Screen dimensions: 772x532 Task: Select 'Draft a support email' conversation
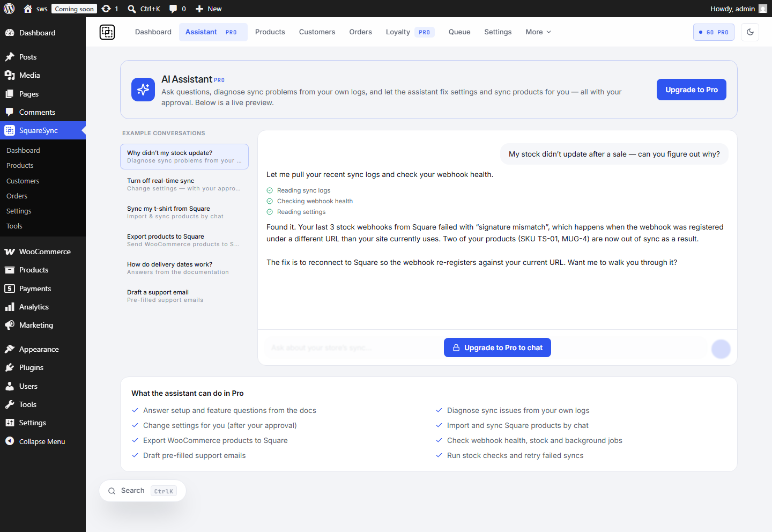(x=184, y=296)
